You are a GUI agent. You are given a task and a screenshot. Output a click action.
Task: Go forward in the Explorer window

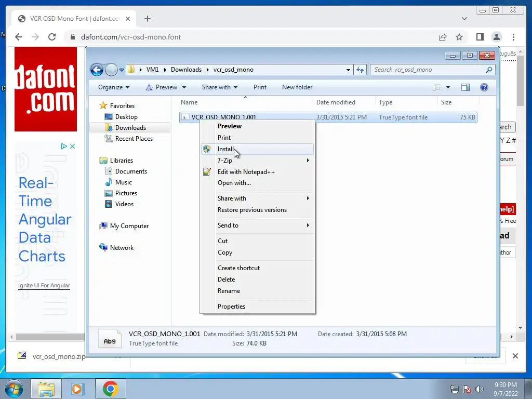pyautogui.click(x=111, y=70)
